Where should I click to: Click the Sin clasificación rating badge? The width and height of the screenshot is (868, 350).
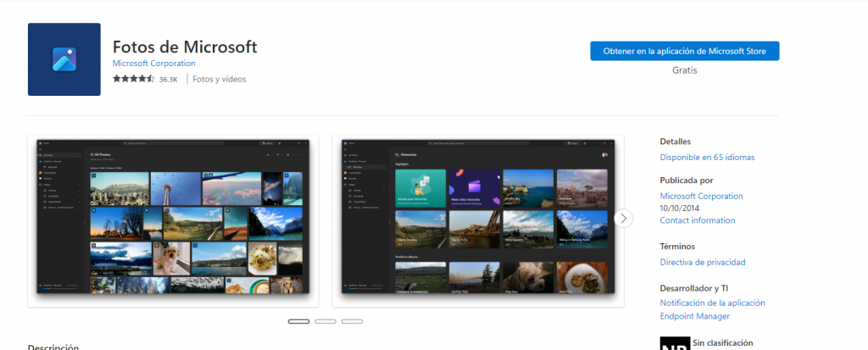(x=676, y=343)
